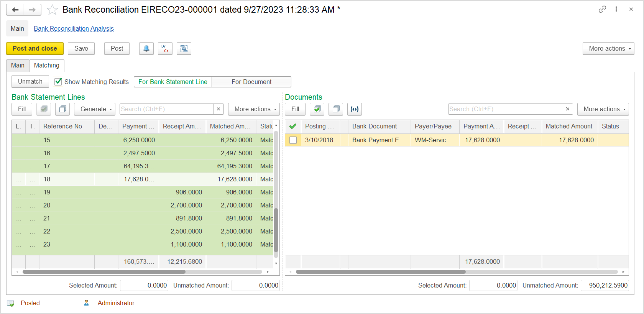
Task: Click the Unmatch button
Action: tap(30, 82)
